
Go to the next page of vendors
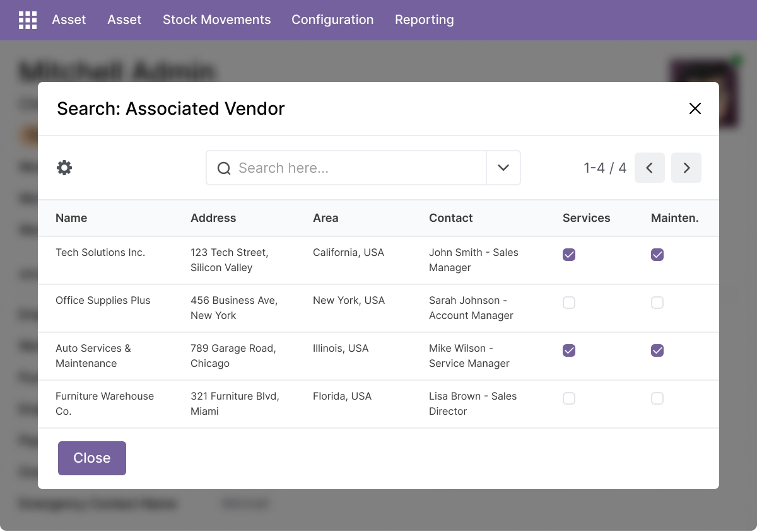tap(686, 168)
